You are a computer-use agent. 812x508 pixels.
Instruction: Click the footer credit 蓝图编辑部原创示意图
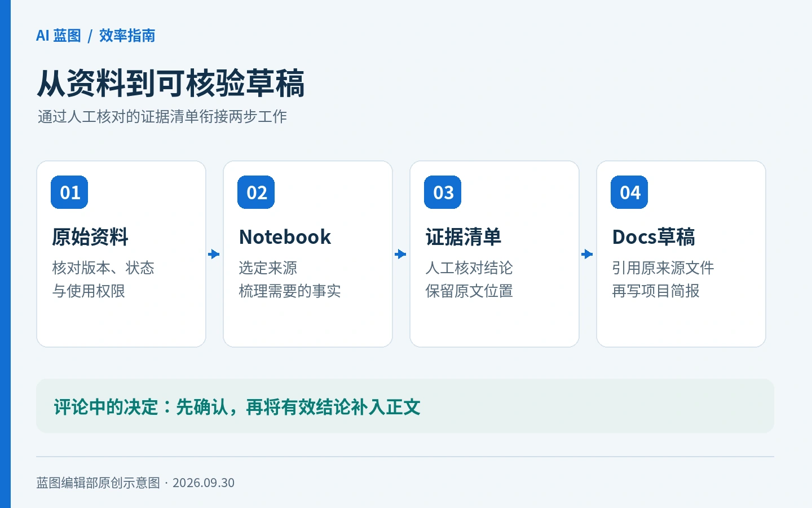(x=98, y=483)
